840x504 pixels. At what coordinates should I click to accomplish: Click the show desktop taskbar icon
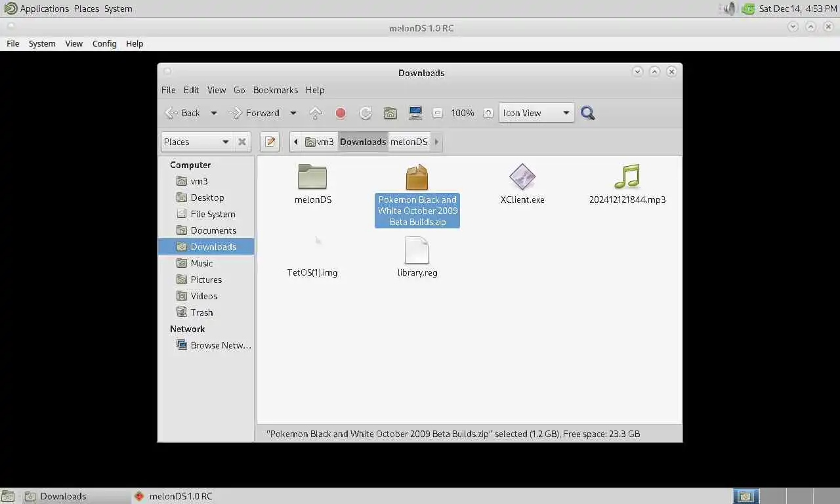coord(7,496)
